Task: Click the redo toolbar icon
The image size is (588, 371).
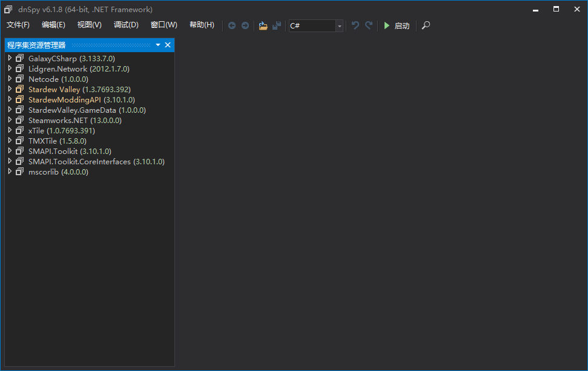Action: (369, 25)
